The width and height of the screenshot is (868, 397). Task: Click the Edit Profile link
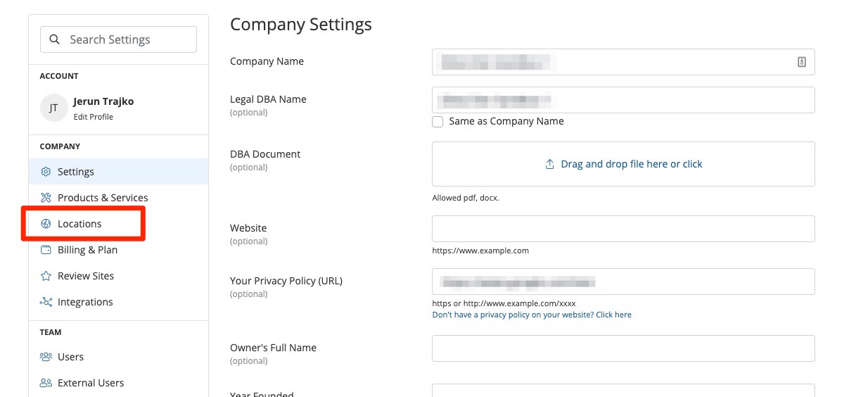93,117
